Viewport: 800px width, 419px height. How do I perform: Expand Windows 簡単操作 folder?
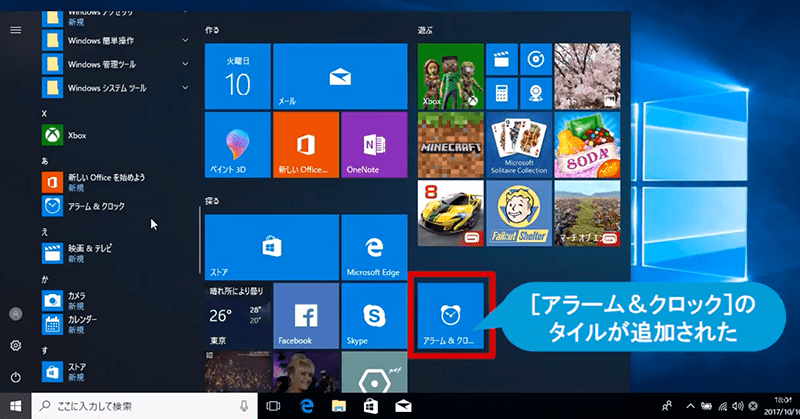click(x=116, y=40)
